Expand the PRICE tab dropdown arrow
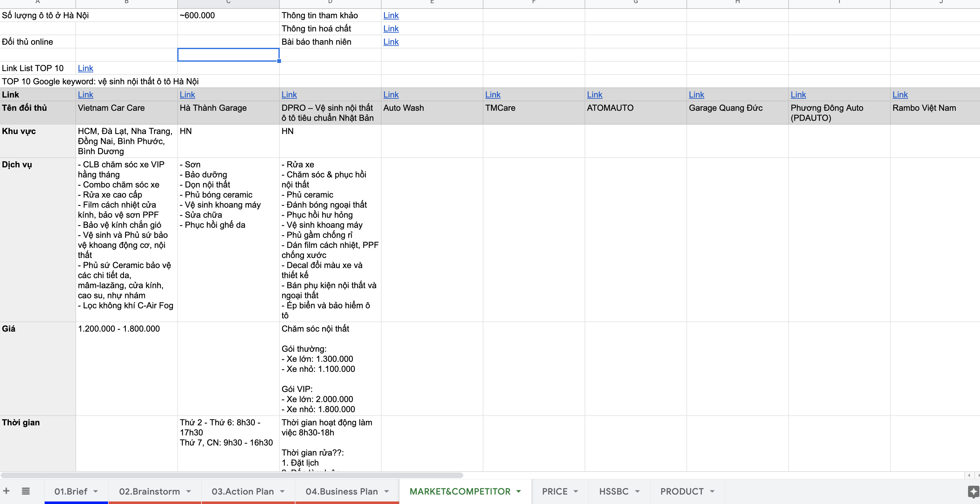Screen dimensions: 980x504 [575, 491]
